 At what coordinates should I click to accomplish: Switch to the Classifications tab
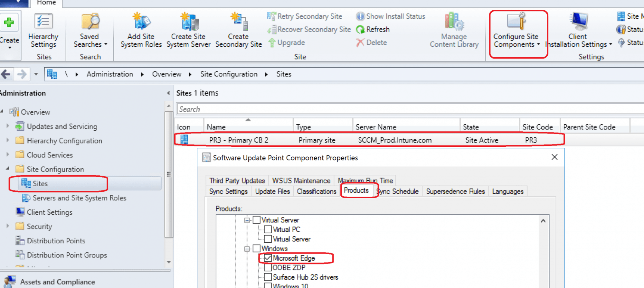click(316, 191)
